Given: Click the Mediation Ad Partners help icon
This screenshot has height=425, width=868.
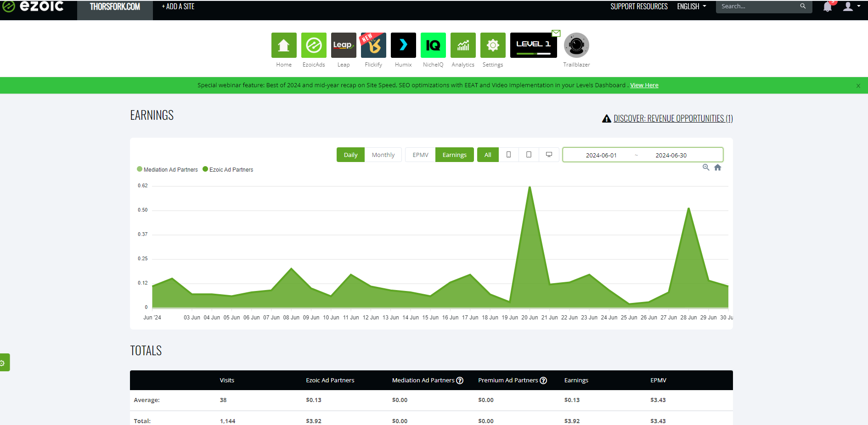Looking at the screenshot, I should click(460, 380).
